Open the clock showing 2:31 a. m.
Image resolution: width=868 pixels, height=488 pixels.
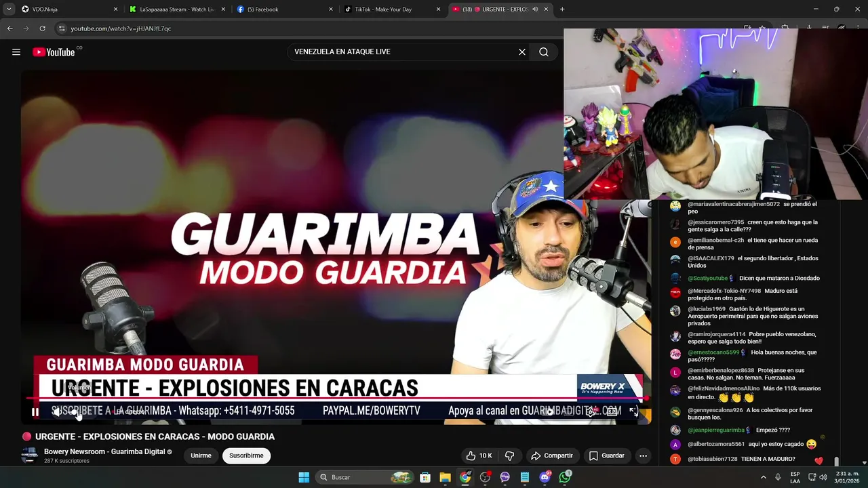tap(847, 477)
